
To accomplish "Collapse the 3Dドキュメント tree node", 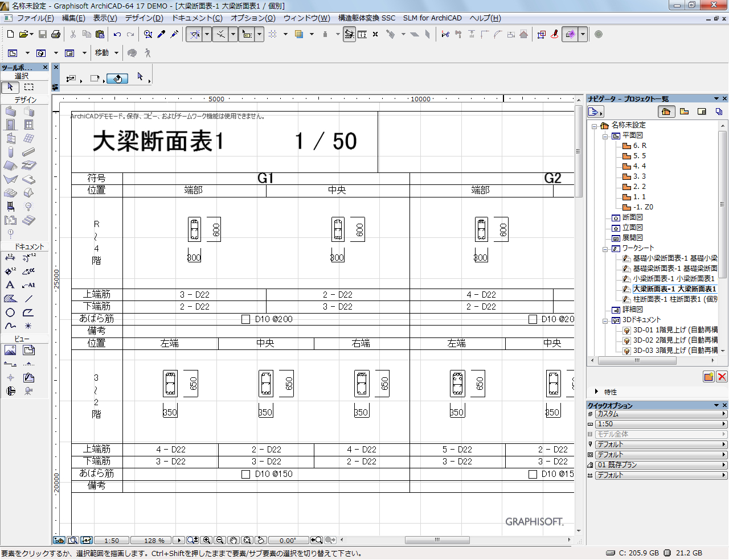I will tap(605, 320).
